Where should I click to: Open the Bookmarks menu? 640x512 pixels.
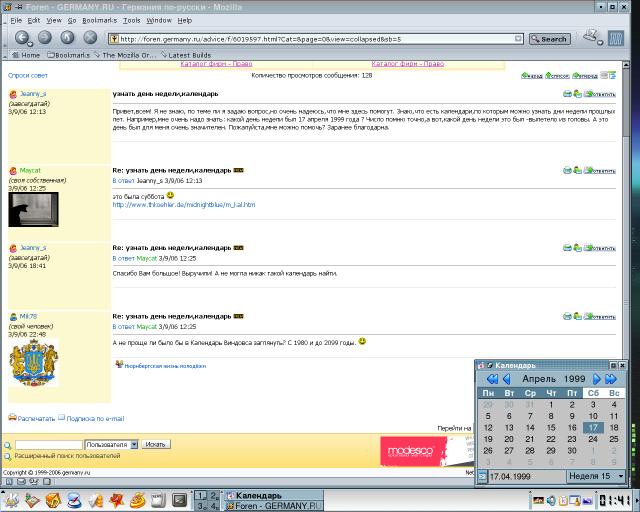(99, 20)
